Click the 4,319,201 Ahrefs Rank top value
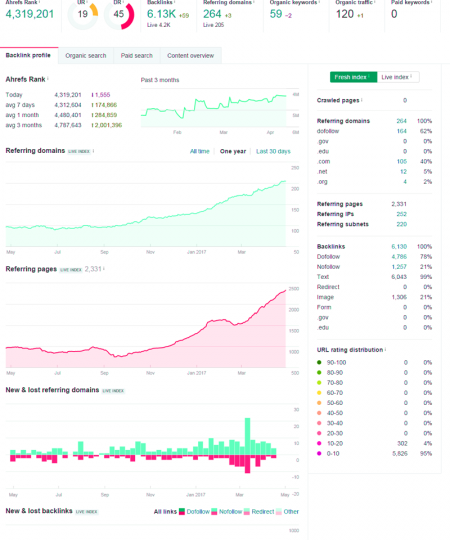This screenshot has height=540, width=450. [30, 14]
